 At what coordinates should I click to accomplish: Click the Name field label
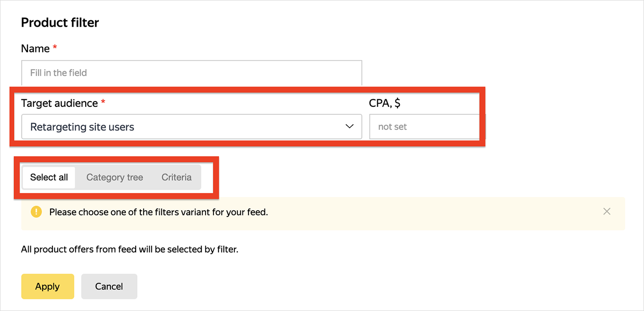click(35, 49)
